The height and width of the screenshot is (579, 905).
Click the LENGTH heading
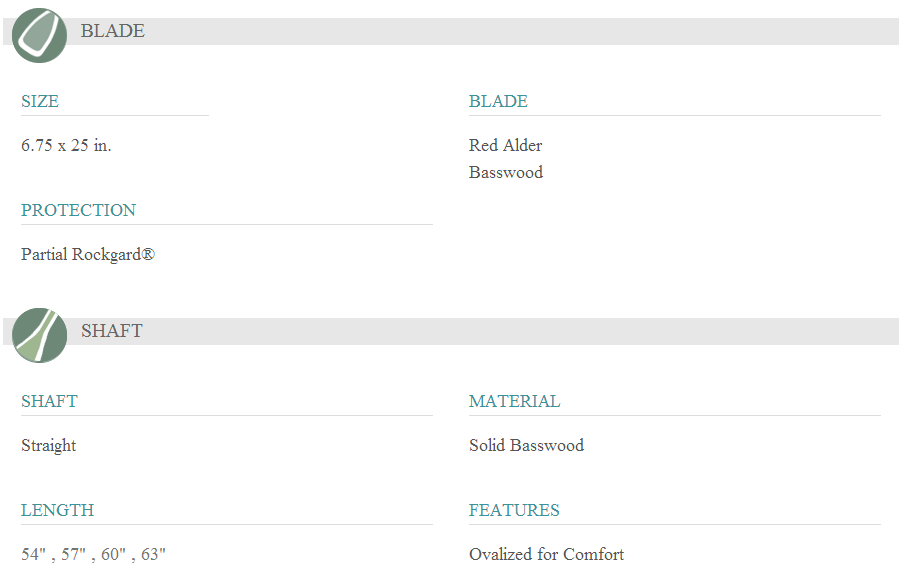[x=57, y=510]
